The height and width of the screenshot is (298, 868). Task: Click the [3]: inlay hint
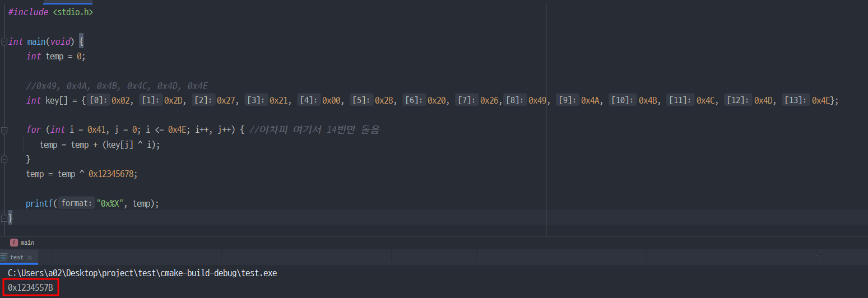click(x=256, y=100)
